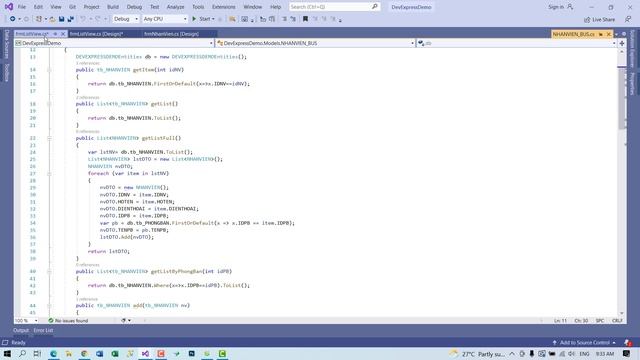Click the SPC indentation indicator
The height and width of the screenshot is (360, 640).
click(600, 321)
